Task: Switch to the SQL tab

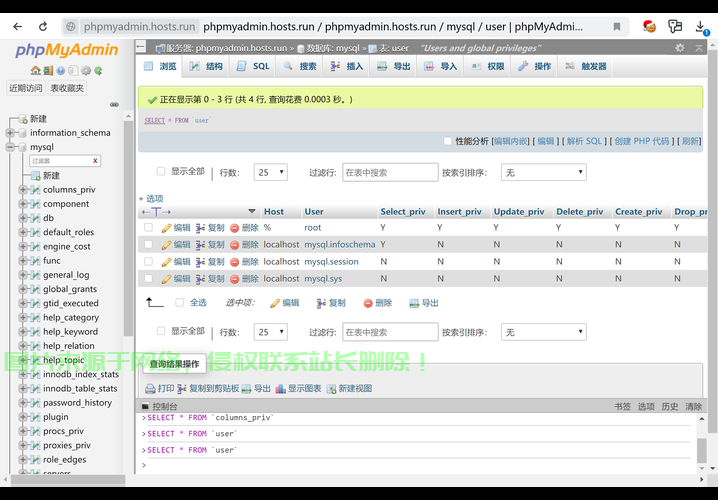Action: coord(253,66)
